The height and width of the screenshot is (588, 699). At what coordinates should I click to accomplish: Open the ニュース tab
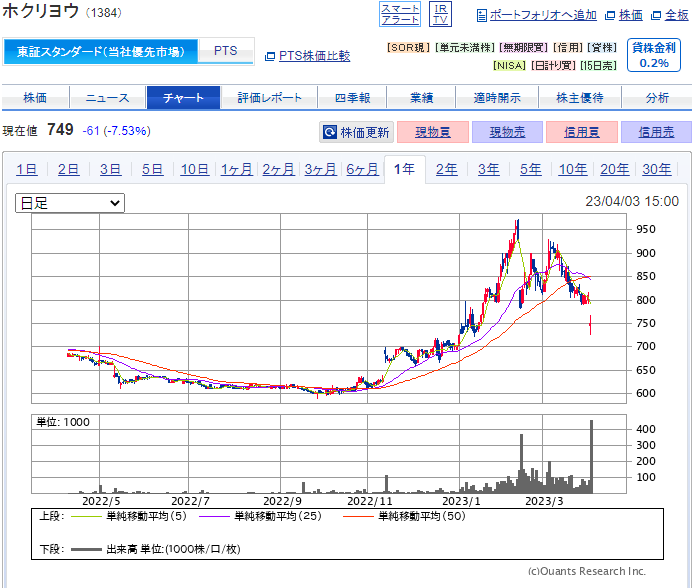tap(107, 98)
